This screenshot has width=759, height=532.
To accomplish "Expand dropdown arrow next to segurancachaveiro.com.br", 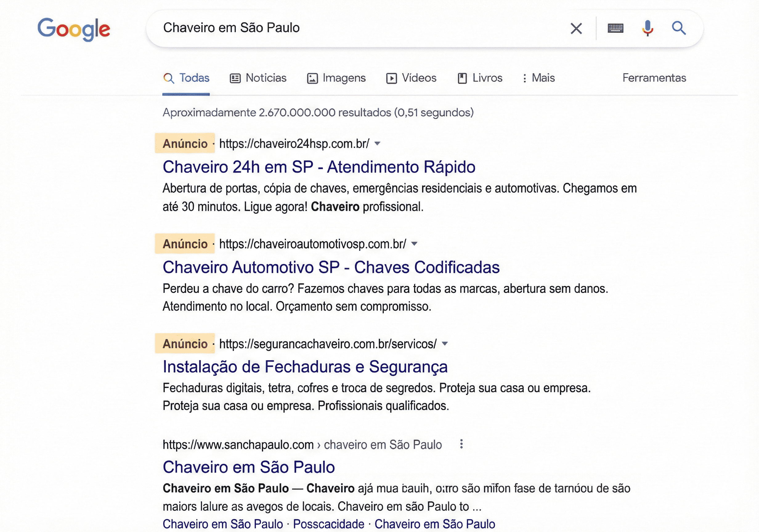I will [x=444, y=344].
